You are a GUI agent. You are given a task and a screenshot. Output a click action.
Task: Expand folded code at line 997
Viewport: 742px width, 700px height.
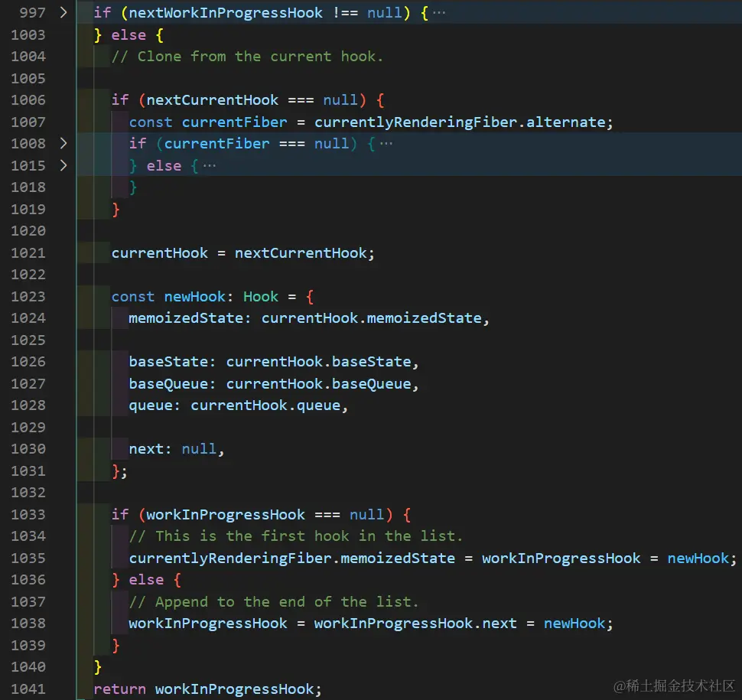point(63,13)
